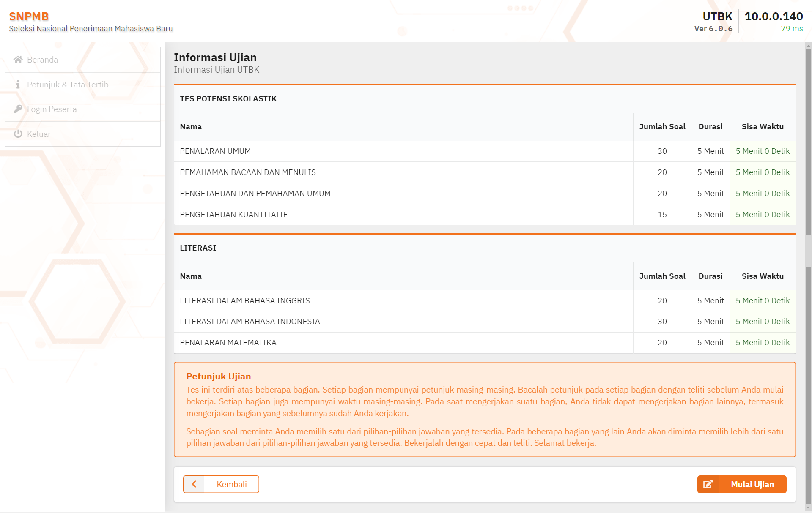Go back using the Kembali button
Viewport: 812px width, 513px height.
[x=221, y=484]
